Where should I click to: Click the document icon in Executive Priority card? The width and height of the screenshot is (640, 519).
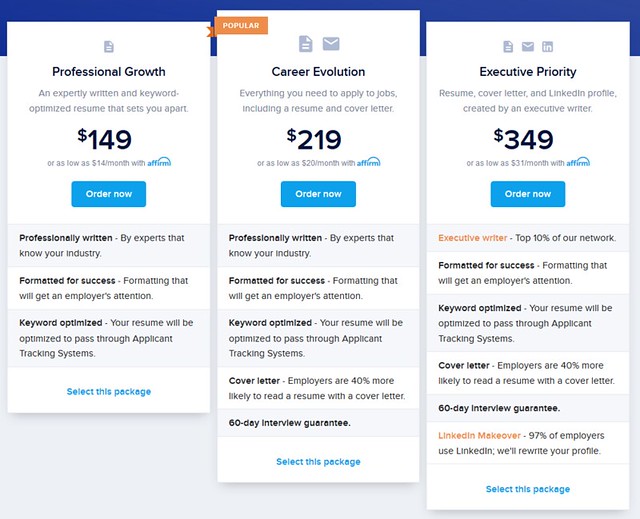coord(508,47)
